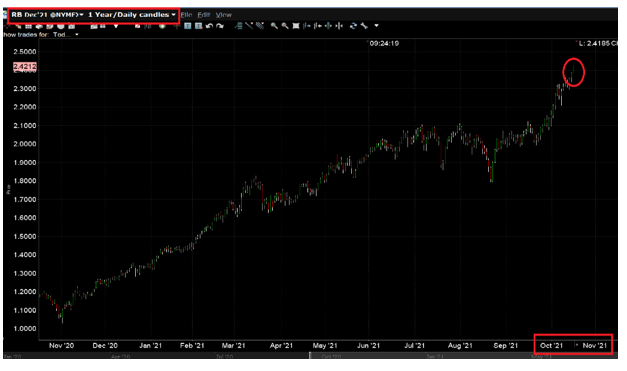Click the first blue T text annotation icon
Viewport: 627px width, 371px height.
click(188, 26)
